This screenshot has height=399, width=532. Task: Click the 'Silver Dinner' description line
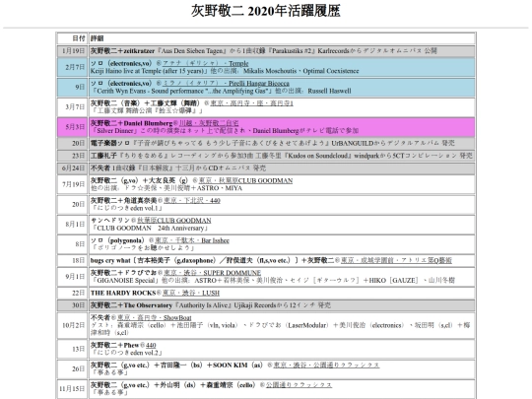[x=225, y=131]
